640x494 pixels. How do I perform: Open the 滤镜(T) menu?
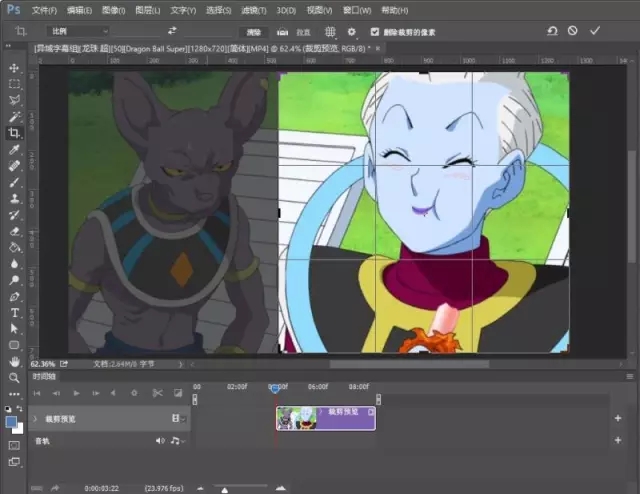point(252,10)
